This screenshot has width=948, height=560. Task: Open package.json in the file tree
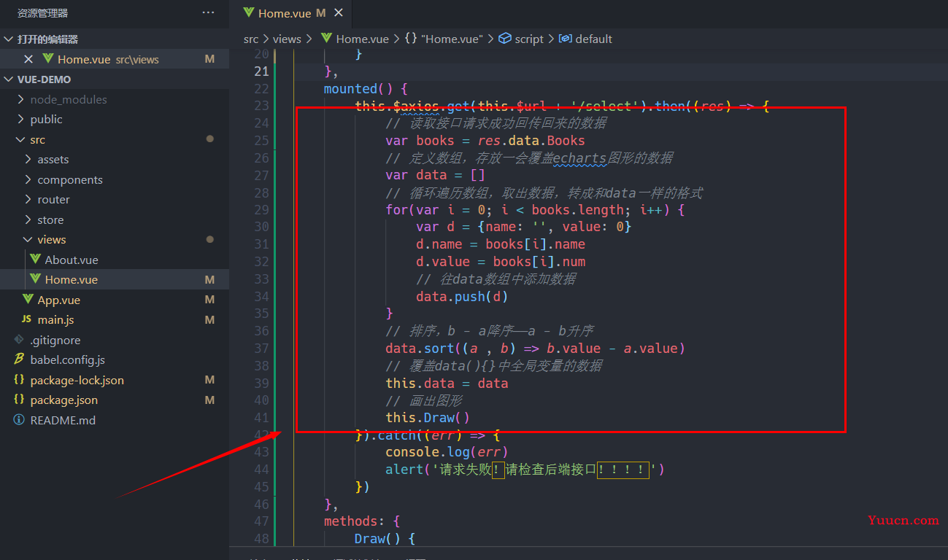pos(64,400)
